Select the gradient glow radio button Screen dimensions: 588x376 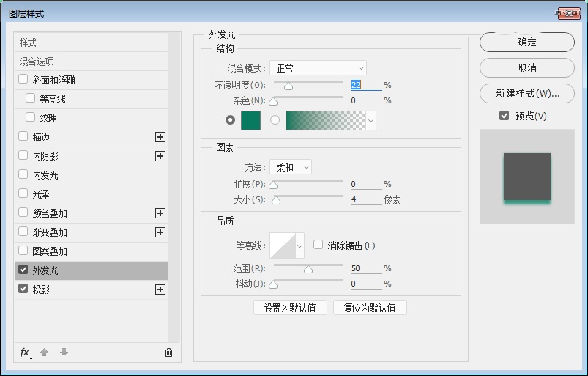(x=275, y=120)
